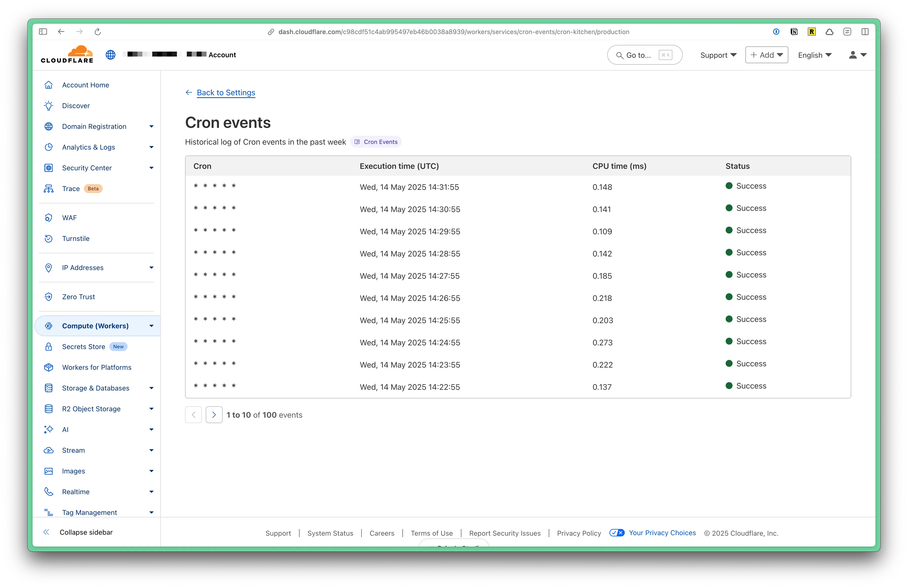Collapse the sidebar with double chevron
908x588 pixels.
pos(47,532)
